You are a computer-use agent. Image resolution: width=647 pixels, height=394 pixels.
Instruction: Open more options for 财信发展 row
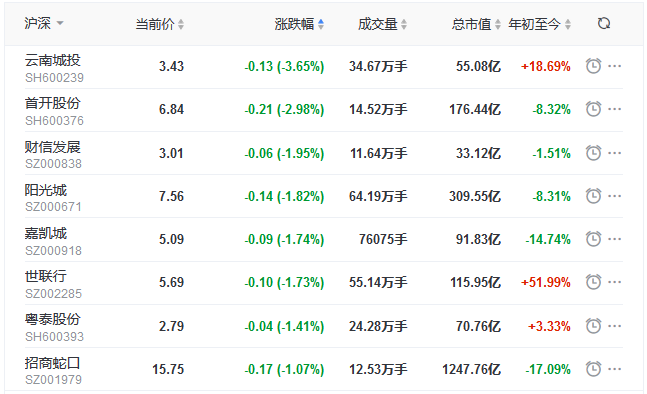click(x=614, y=153)
